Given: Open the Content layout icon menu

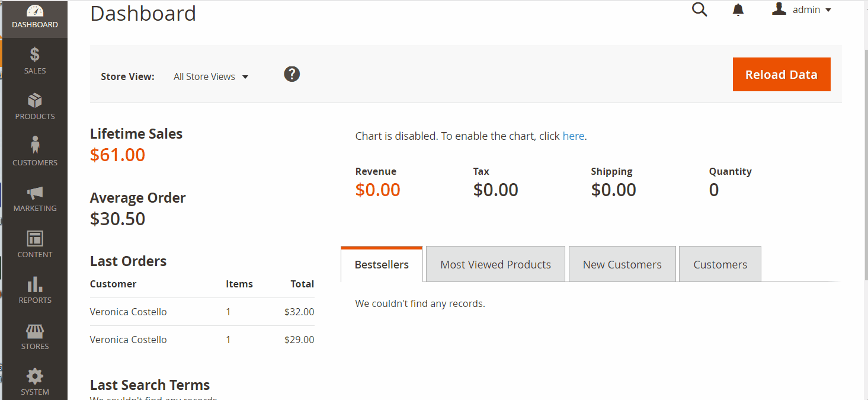Looking at the screenshot, I should click(35, 239).
